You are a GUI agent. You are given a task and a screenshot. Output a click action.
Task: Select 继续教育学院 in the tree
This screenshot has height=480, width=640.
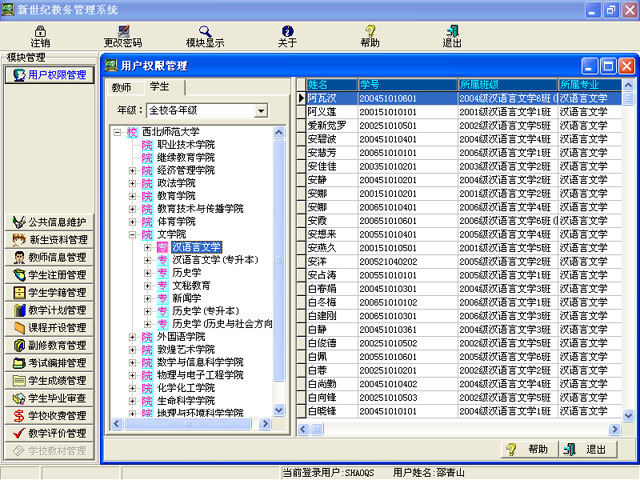coord(186,158)
